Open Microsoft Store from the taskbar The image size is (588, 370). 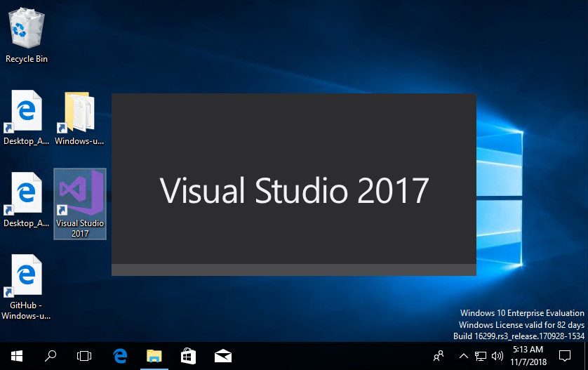pos(188,356)
